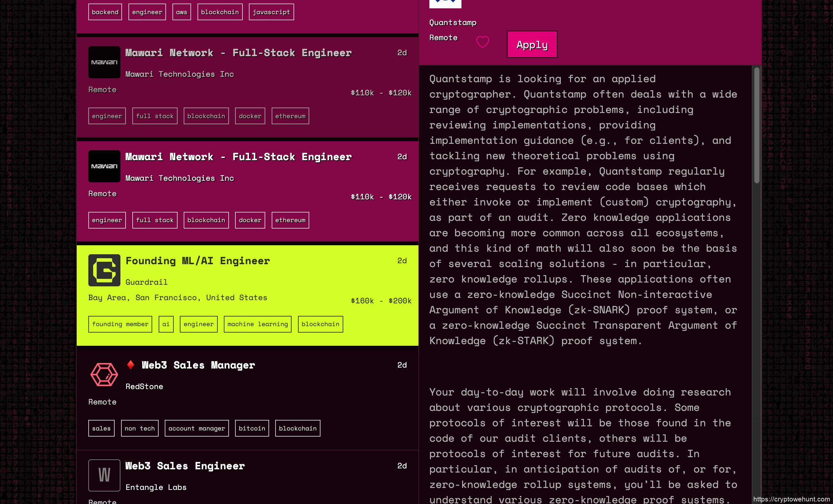Viewport: 833px width, 504px height.
Task: Click the docker tag in first Mawari listing
Action: point(250,116)
